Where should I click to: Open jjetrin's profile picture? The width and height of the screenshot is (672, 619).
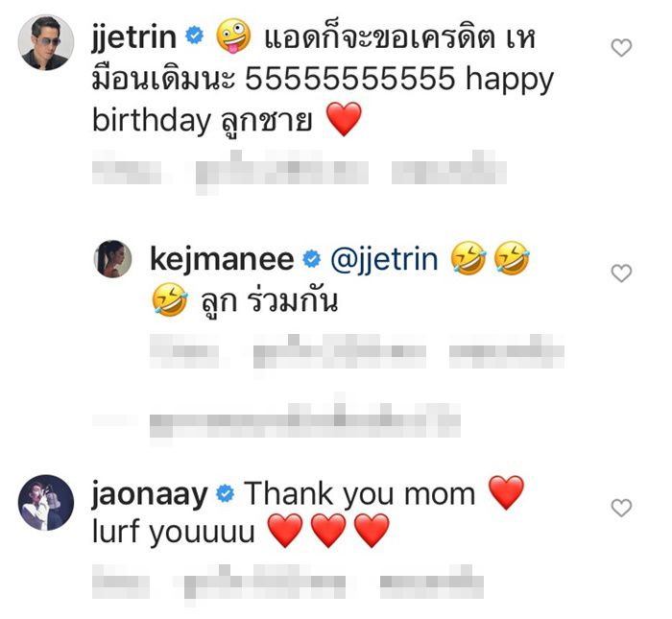[x=46, y=43]
